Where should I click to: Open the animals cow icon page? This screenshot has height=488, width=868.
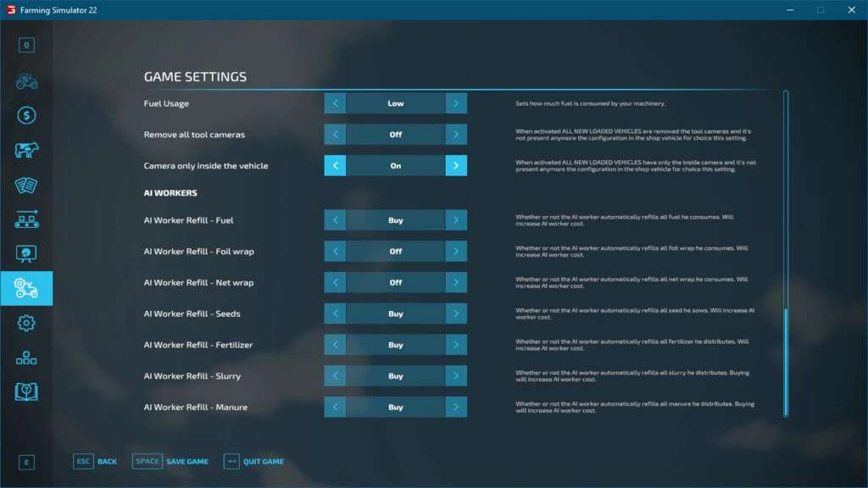point(26,151)
